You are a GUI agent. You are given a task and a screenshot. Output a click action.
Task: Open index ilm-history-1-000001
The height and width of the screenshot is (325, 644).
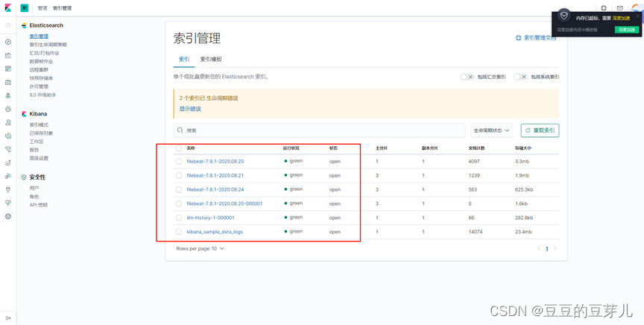pyautogui.click(x=211, y=218)
